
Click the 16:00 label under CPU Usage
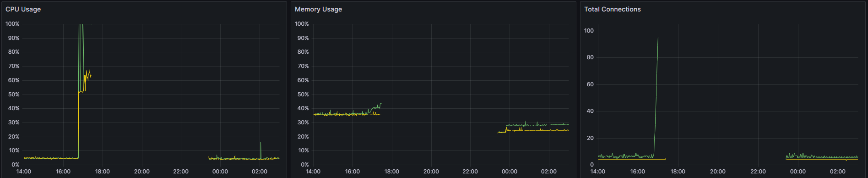pos(63,172)
